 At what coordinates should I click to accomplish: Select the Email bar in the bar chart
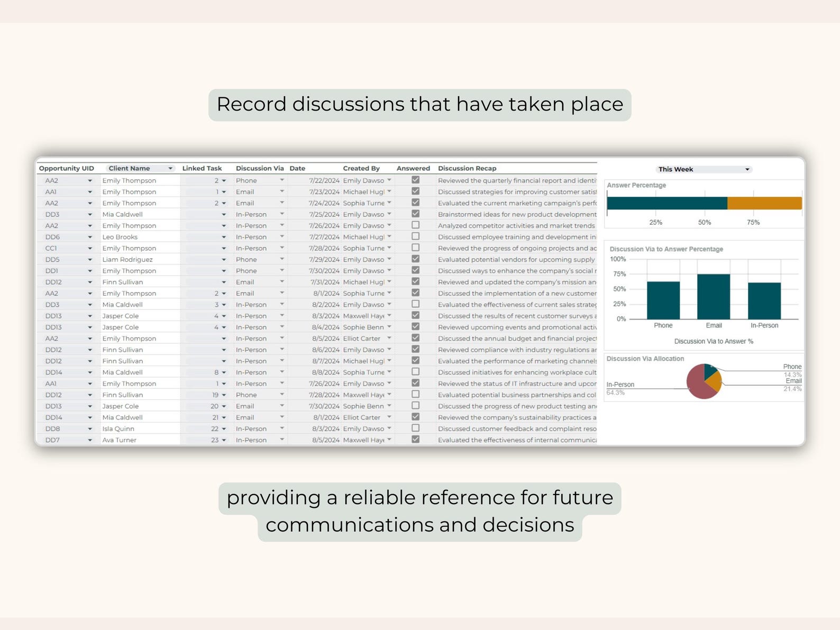[x=714, y=297]
